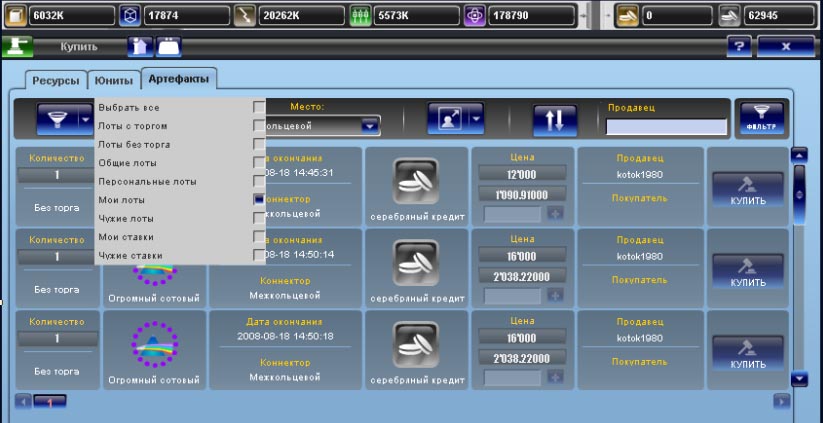This screenshot has height=423, width=823.
Task: Check the 'Выбрать все' checkbox
Action: pyautogui.click(x=259, y=107)
